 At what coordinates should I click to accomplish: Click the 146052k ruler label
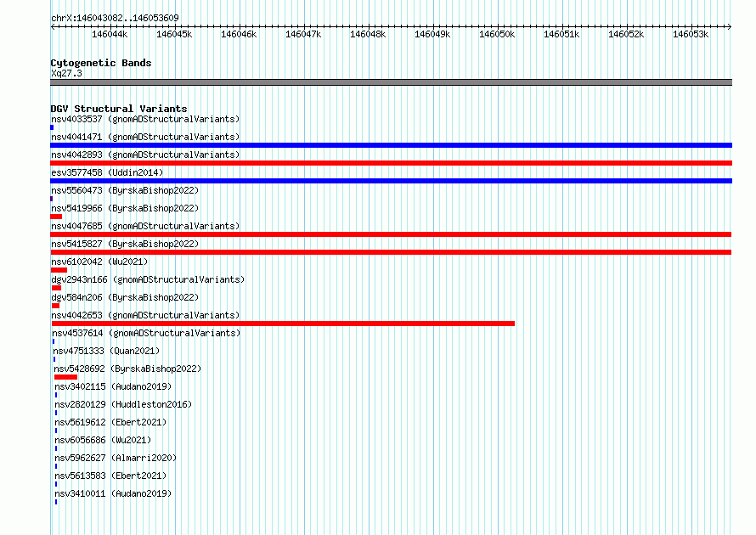(627, 34)
